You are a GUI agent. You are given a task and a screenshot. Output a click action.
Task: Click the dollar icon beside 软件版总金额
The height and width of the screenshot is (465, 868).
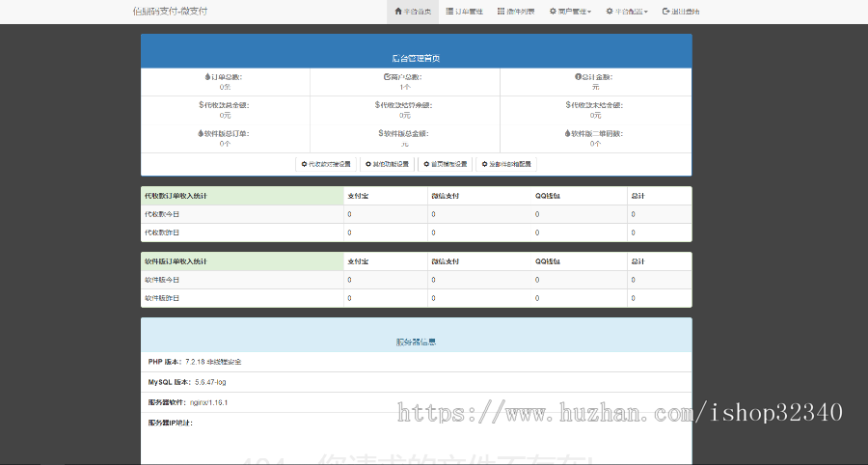point(381,133)
